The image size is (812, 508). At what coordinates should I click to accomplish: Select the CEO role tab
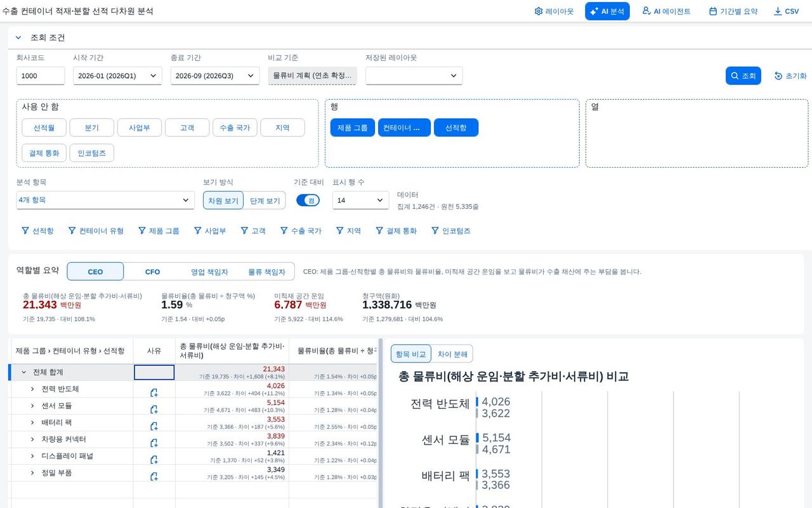pos(95,272)
